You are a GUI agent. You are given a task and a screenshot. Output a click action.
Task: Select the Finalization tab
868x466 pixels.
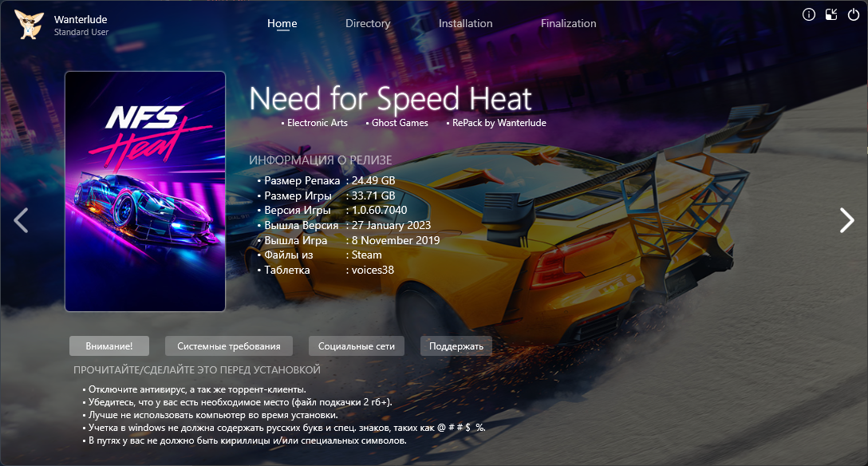[568, 24]
